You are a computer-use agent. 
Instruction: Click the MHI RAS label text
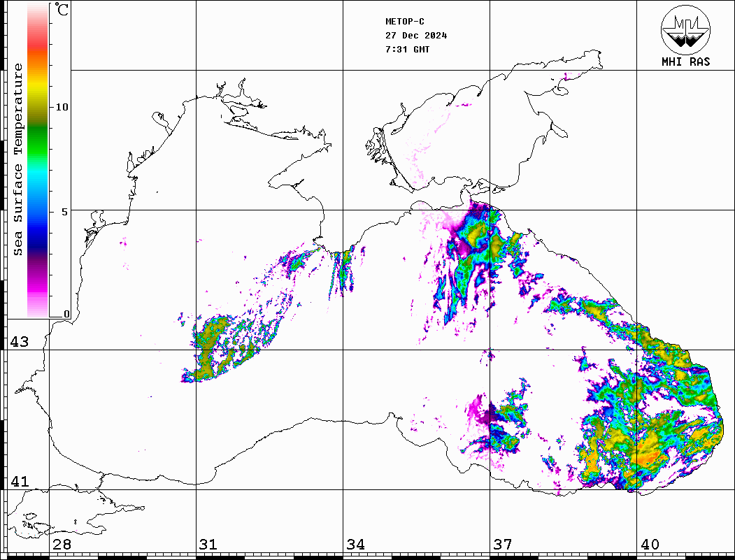[686, 62]
